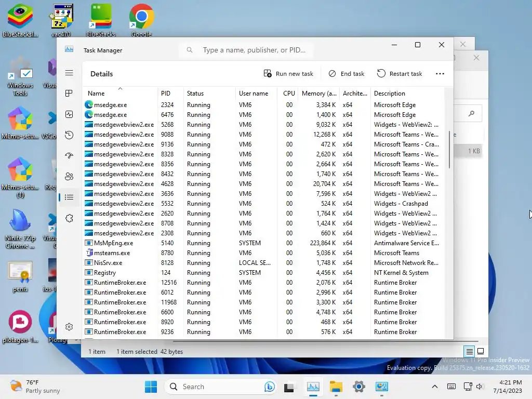Select RuntimeBroker.exe row with PID 9236
Screen dimensions: 532x399
tap(263, 332)
